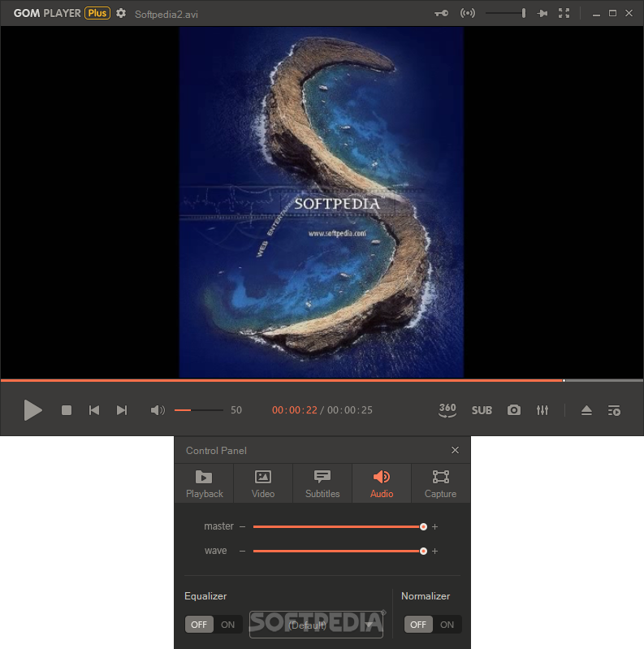Click the key-shaped icon in title bar
The width and height of the screenshot is (644, 649).
click(441, 13)
